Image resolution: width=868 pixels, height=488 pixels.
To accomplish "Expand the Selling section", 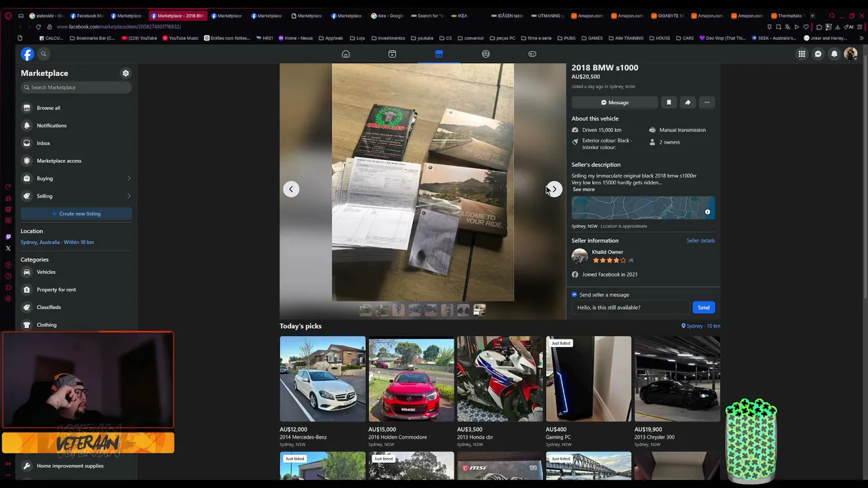I will pos(76,196).
